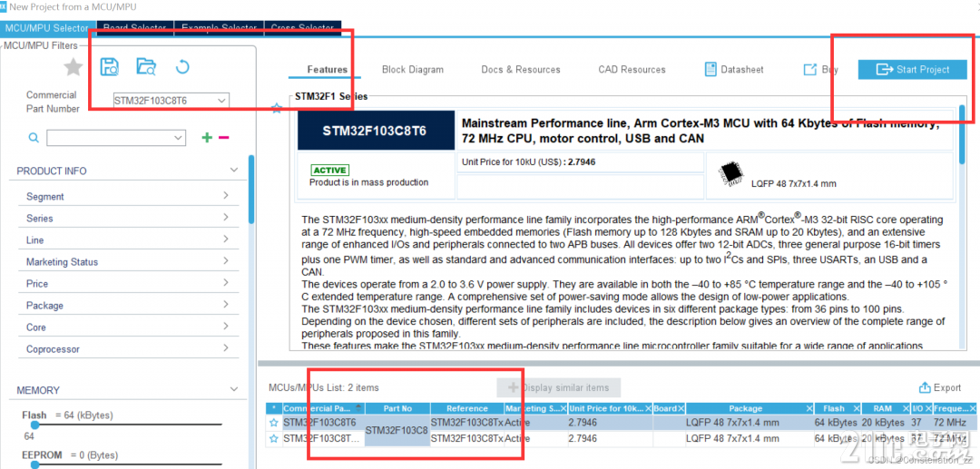The width and height of the screenshot is (980, 469).
Task: Click the EEPROM slider handle
Action: pyautogui.click(x=35, y=464)
